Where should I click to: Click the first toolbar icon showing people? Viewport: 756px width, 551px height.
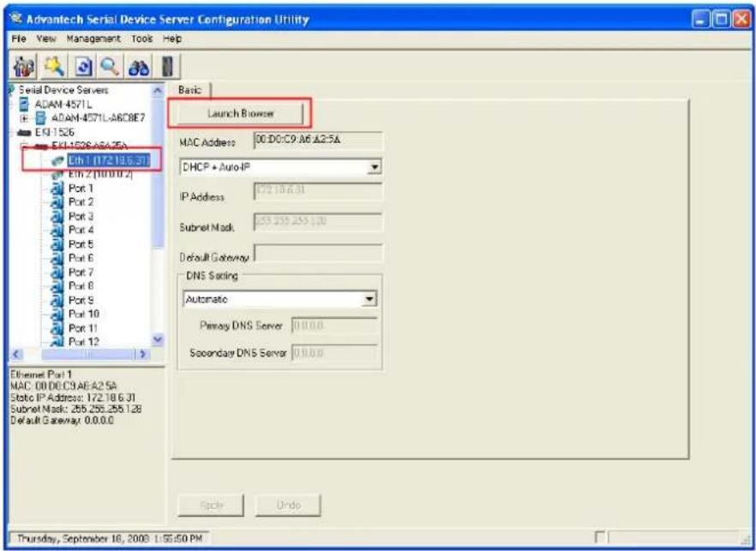point(24,67)
